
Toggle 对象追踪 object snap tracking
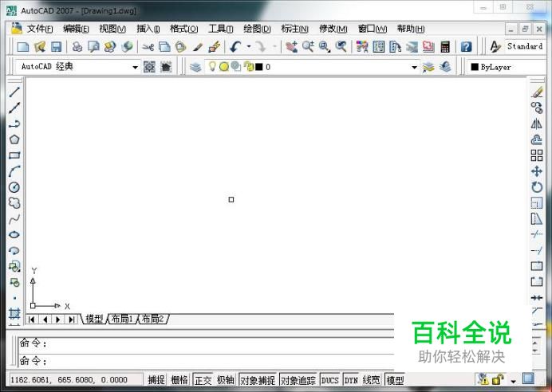(x=298, y=380)
